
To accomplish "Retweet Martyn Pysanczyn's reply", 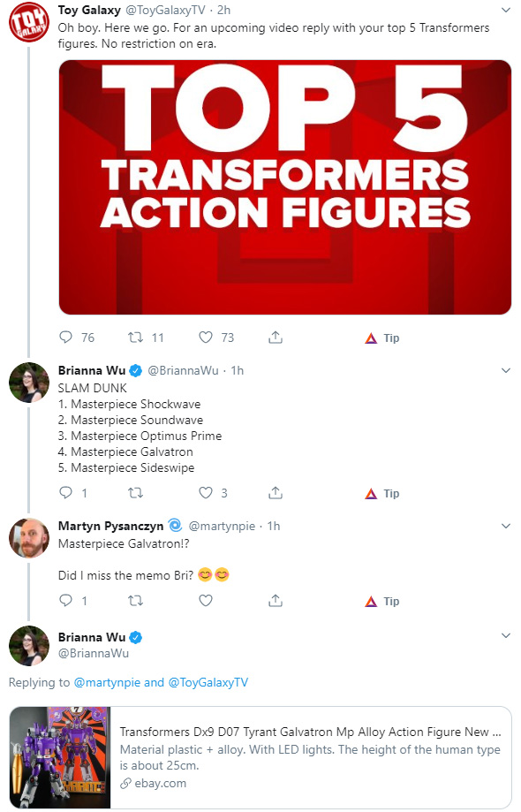I will (136, 601).
